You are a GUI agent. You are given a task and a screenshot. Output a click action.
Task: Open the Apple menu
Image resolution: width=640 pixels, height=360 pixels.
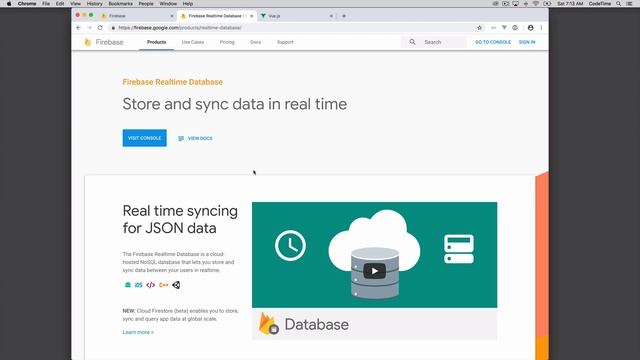[9, 4]
